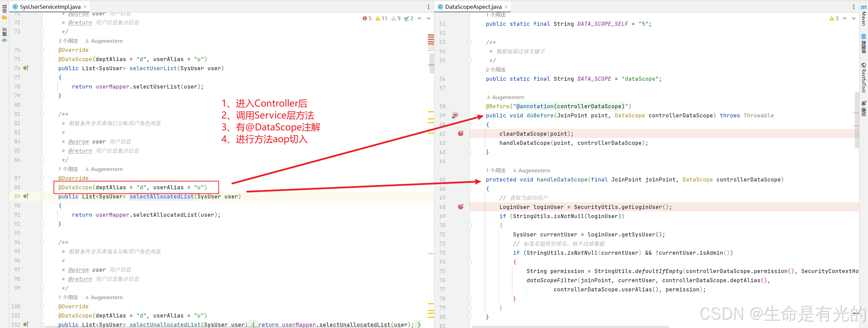This screenshot has width=868, height=328.
Task: Toggle the breakpoint on line 68
Action: (461, 207)
